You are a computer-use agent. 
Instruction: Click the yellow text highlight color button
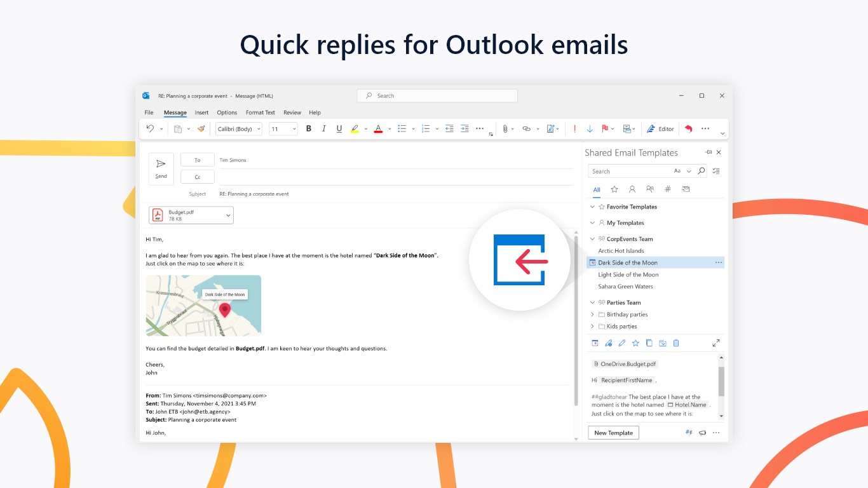(x=355, y=128)
